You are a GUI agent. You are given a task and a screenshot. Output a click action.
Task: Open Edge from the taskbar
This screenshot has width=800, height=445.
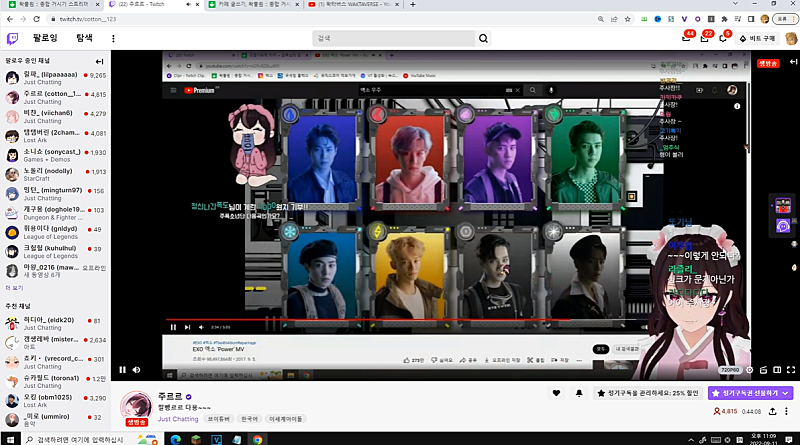tap(176, 439)
